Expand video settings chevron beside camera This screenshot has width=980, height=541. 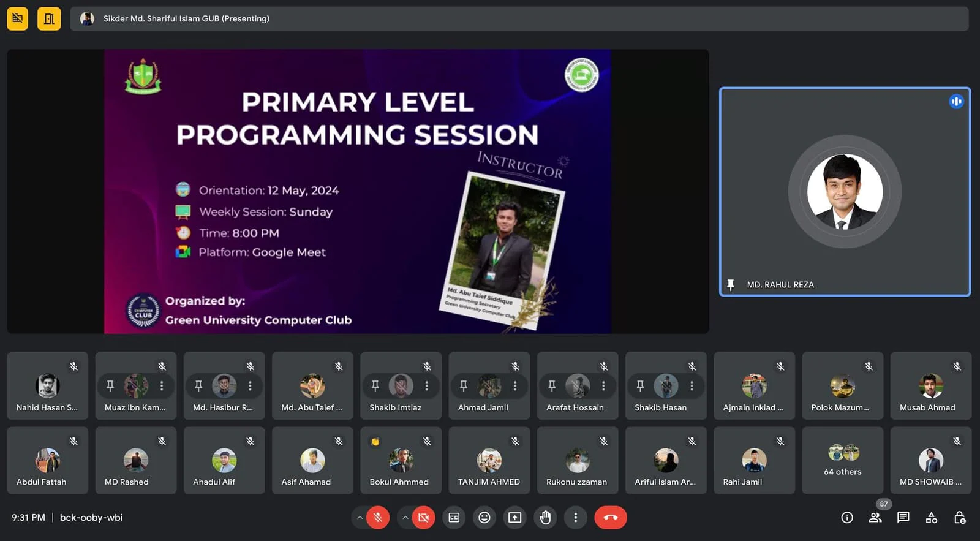click(x=405, y=518)
